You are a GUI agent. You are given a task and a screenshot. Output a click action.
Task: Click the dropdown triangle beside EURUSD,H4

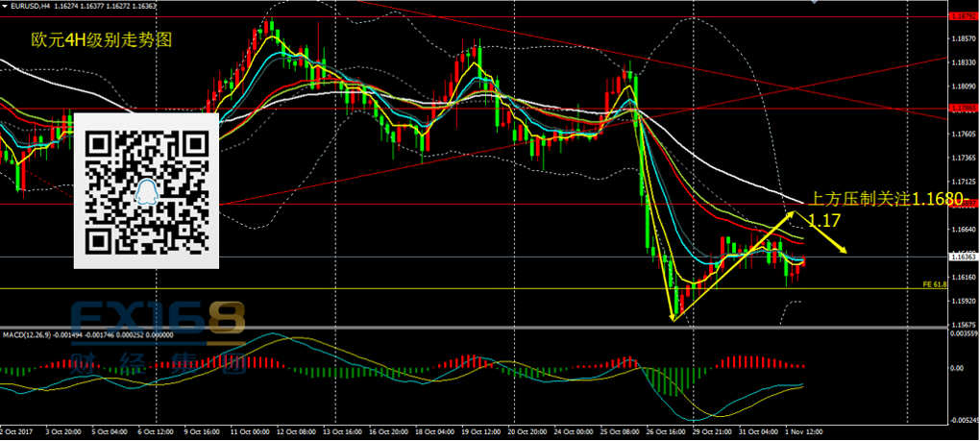pyautogui.click(x=5, y=6)
